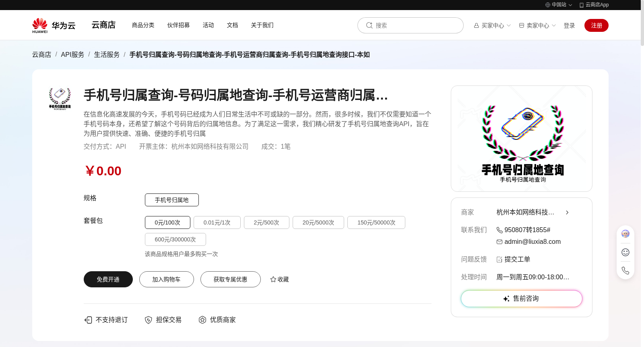644x347 pixels.
Task: Expand the 卖家中心 dropdown
Action: click(x=554, y=25)
